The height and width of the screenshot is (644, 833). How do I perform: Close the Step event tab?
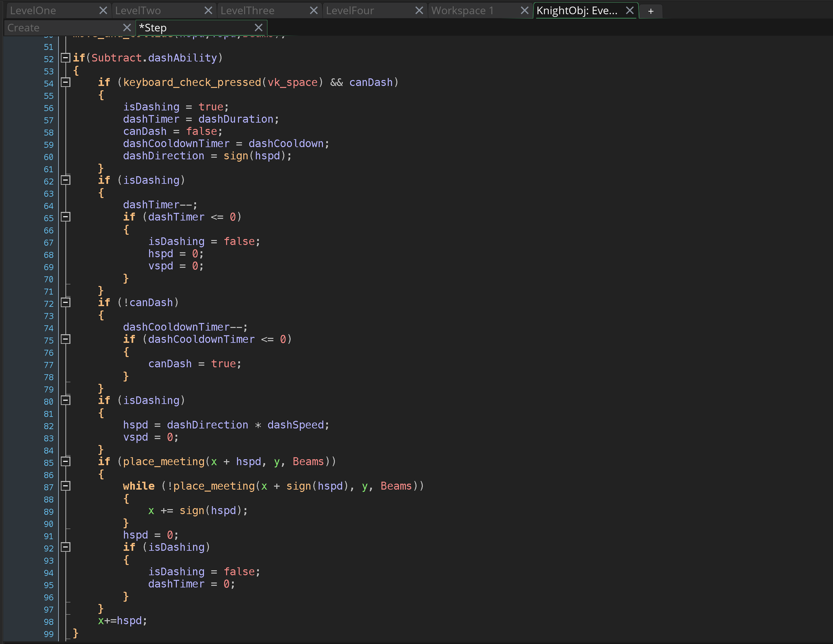[x=258, y=28]
